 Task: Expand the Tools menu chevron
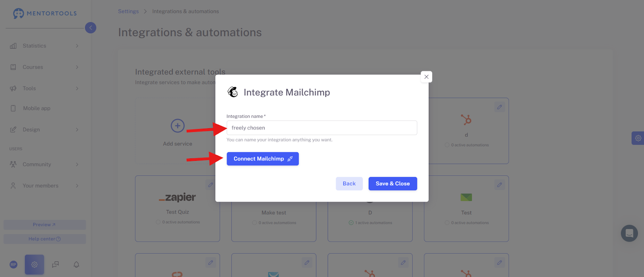77,88
